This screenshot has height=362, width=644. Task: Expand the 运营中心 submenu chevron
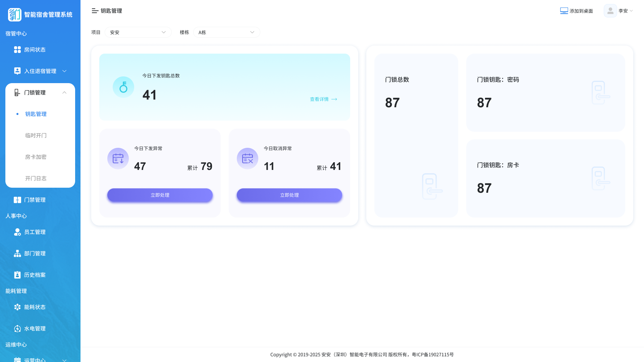pos(64,360)
